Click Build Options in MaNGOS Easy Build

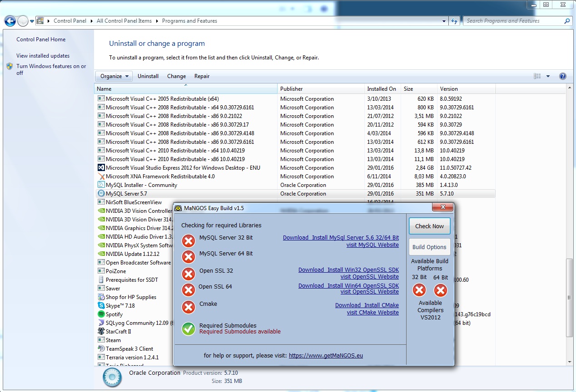coord(429,247)
